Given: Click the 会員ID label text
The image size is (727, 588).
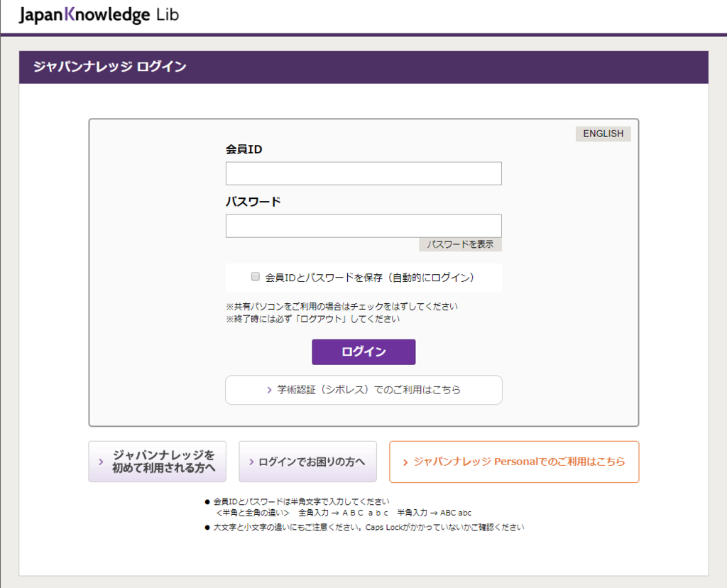Looking at the screenshot, I should click(244, 149).
